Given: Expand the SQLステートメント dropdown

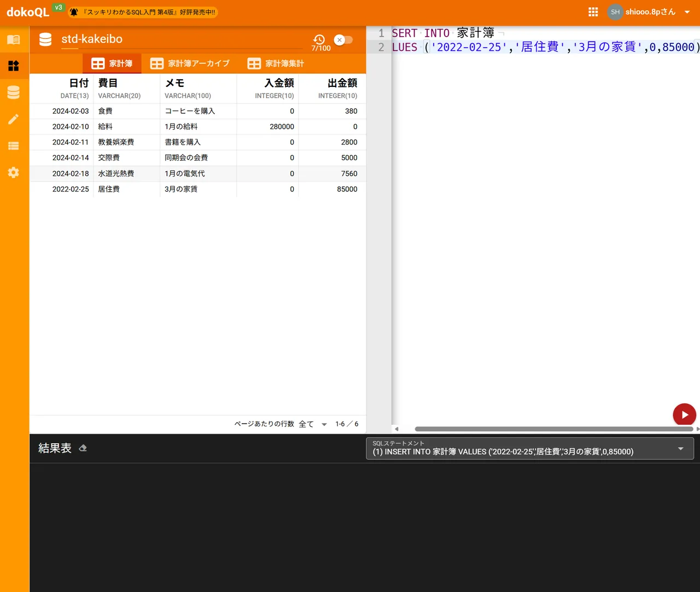Looking at the screenshot, I should pos(680,449).
